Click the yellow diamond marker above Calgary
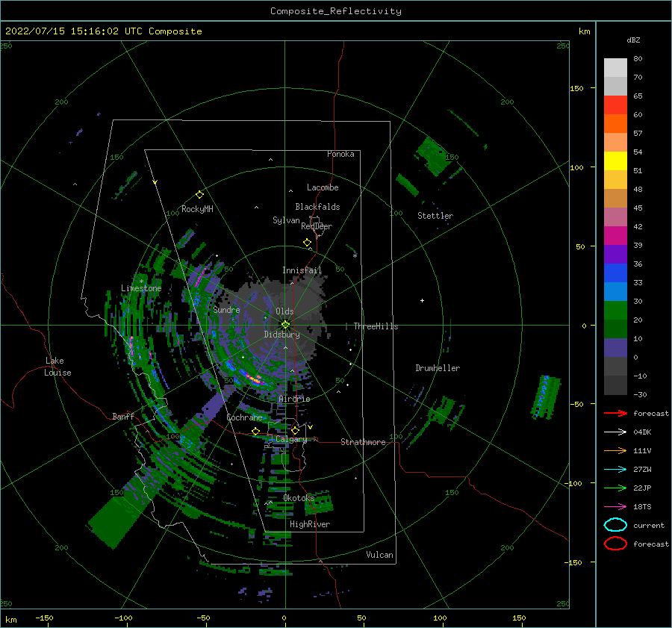 [x=295, y=430]
